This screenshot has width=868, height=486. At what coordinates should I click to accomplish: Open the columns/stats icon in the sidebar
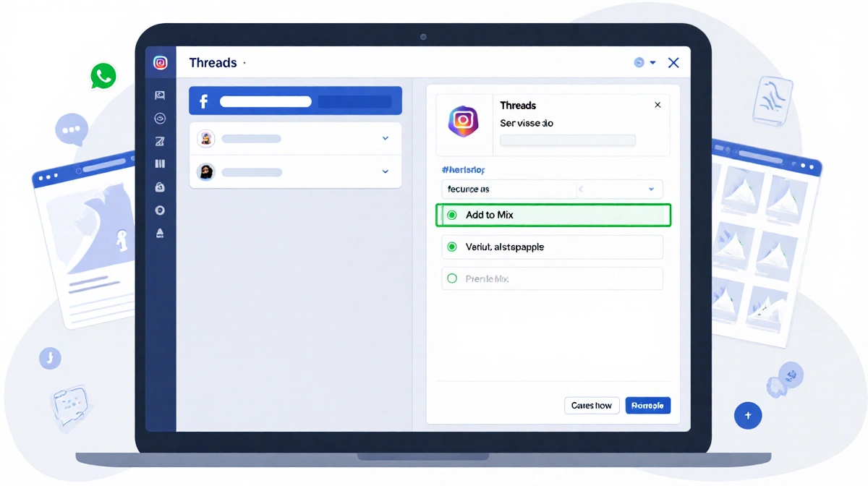point(160,163)
